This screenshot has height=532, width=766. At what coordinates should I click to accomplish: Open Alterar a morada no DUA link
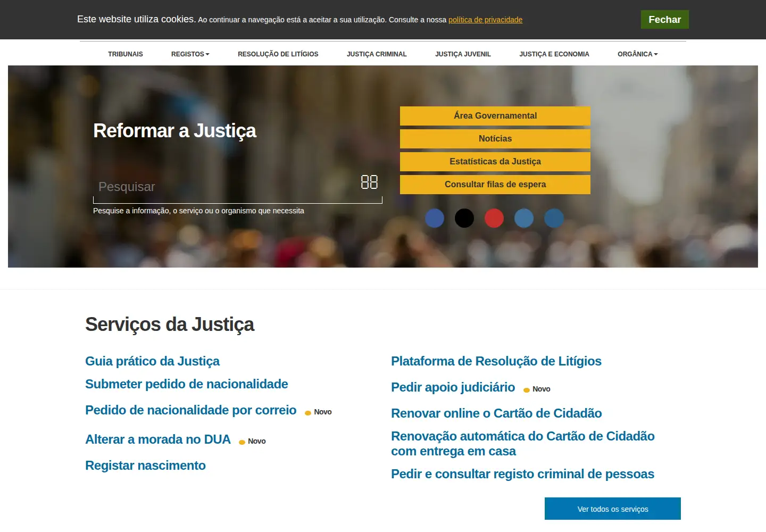(158, 439)
